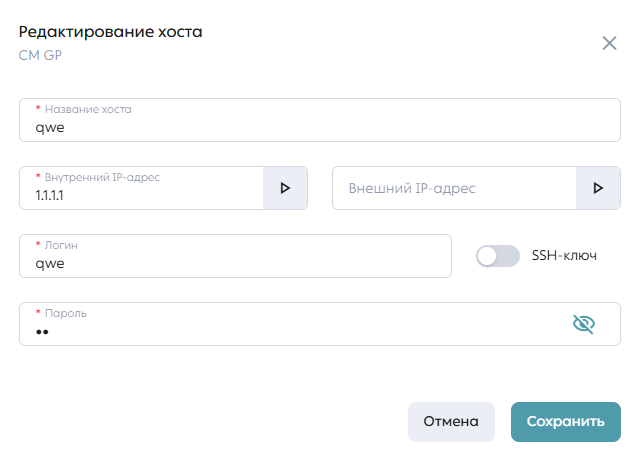Focus the Внутренний IP-адрес field
The width and height of the screenshot is (637, 460).
click(141, 188)
